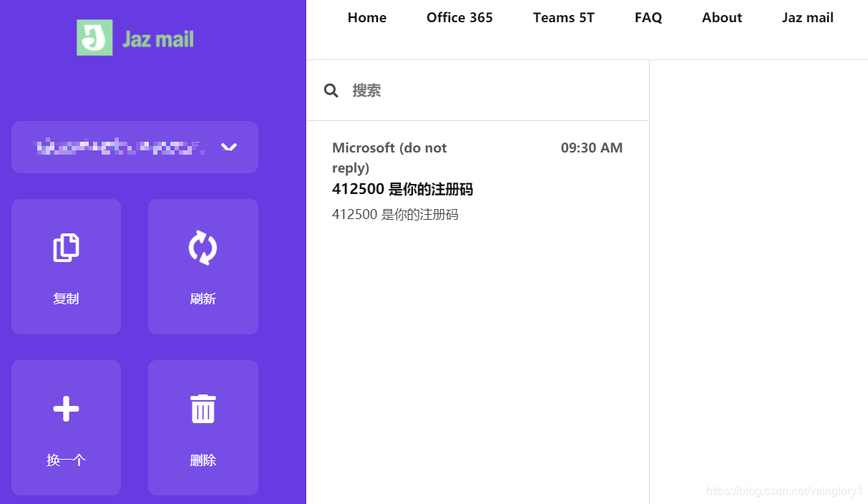Screen dimensions: 868x504
Task: Click the preview line 412500 是你的注册码
Action: (x=395, y=214)
